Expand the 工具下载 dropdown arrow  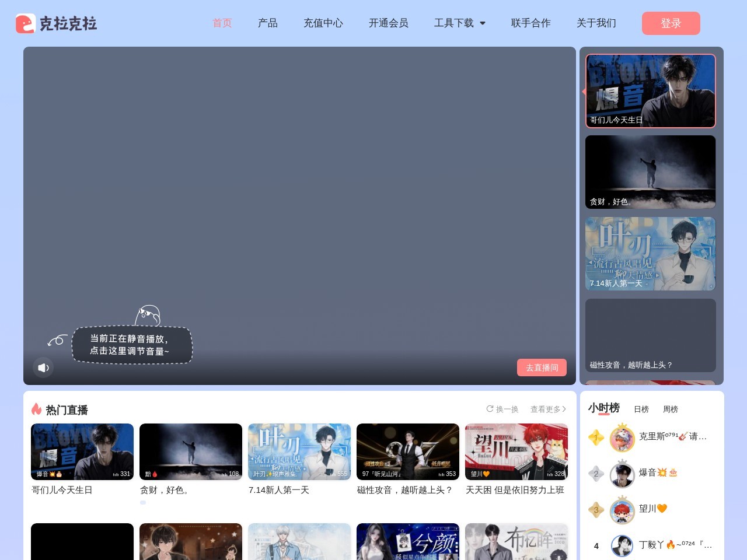[x=483, y=23]
